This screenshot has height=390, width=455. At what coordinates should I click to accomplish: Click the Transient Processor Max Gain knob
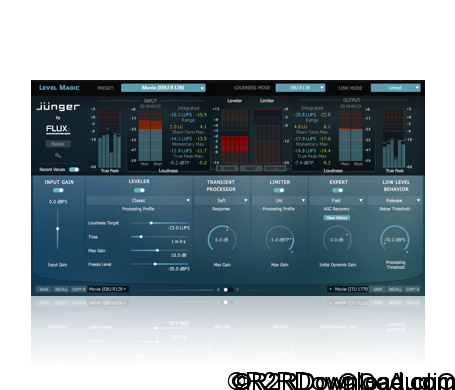(x=222, y=240)
